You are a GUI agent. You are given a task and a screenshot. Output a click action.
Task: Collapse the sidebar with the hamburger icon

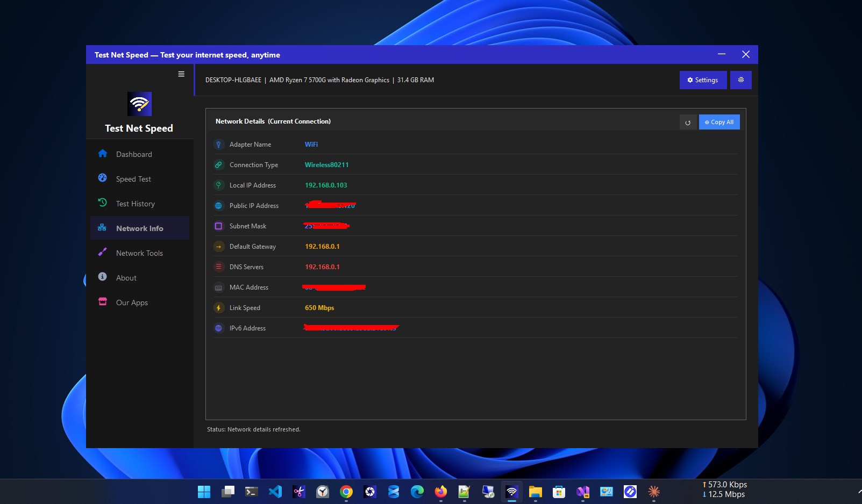click(181, 74)
